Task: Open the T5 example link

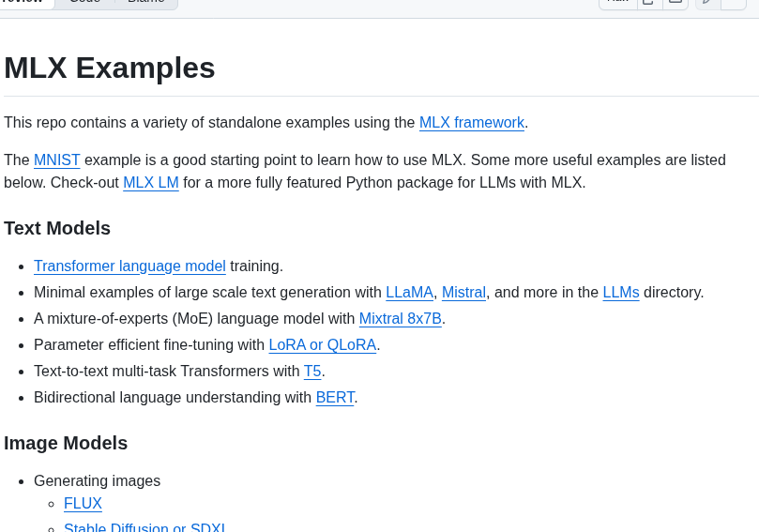Action: [x=312, y=372]
